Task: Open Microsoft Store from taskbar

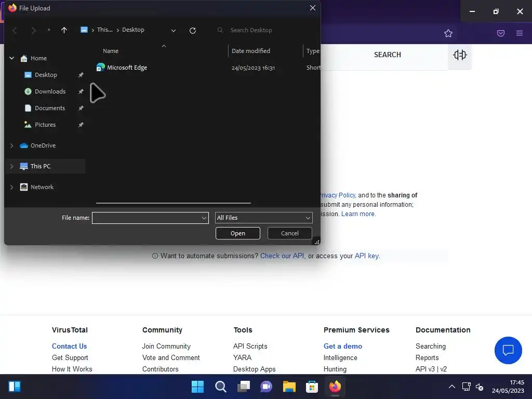Action: click(x=312, y=387)
